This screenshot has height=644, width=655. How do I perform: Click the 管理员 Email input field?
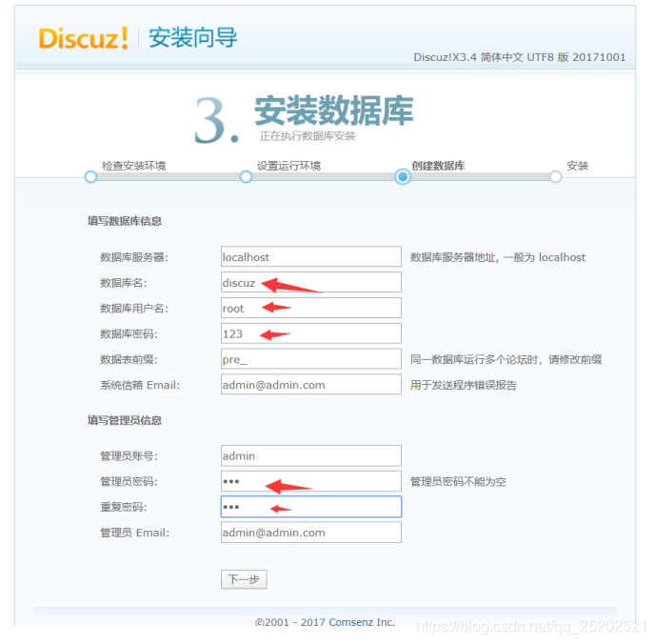click(310, 533)
